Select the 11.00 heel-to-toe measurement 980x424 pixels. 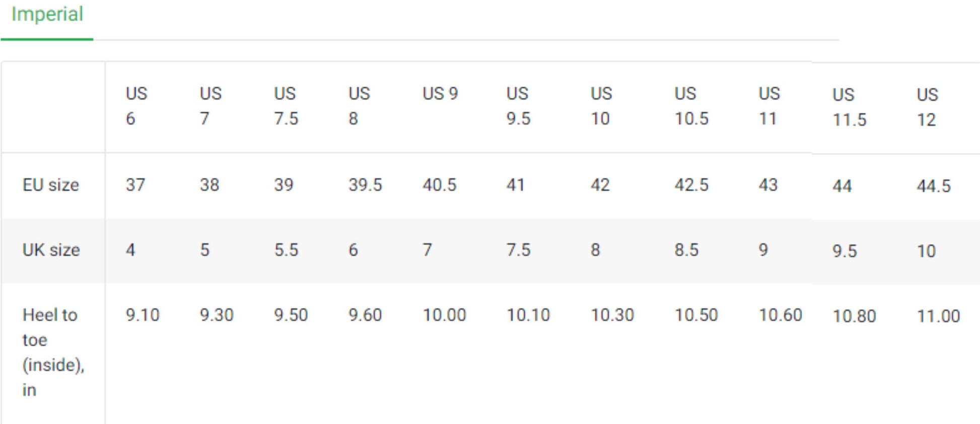coord(939,316)
